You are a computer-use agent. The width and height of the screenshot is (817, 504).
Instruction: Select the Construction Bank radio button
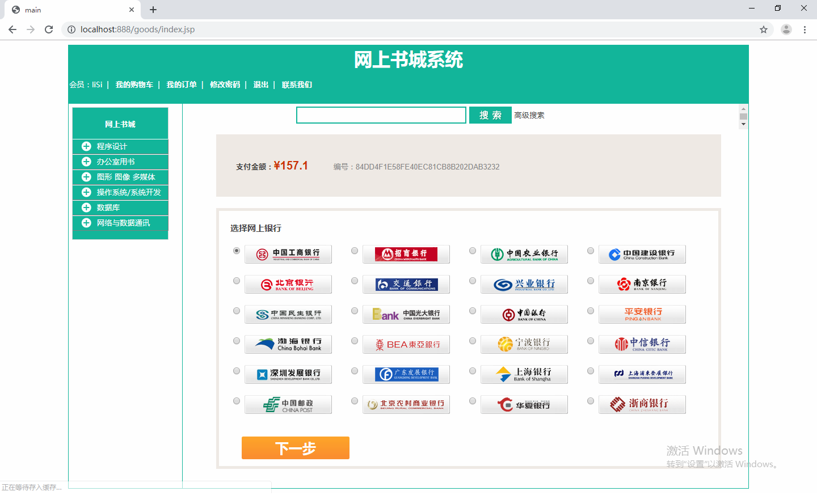pyautogui.click(x=591, y=251)
